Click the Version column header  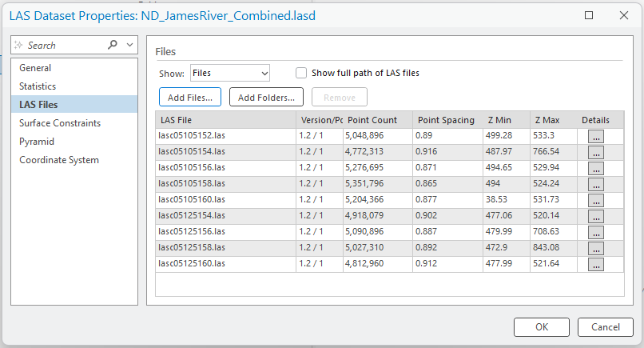(320, 120)
